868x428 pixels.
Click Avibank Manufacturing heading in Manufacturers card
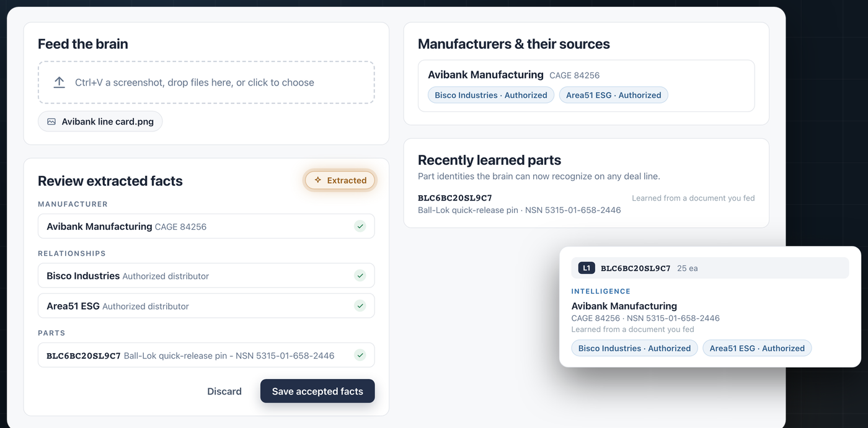click(x=485, y=74)
